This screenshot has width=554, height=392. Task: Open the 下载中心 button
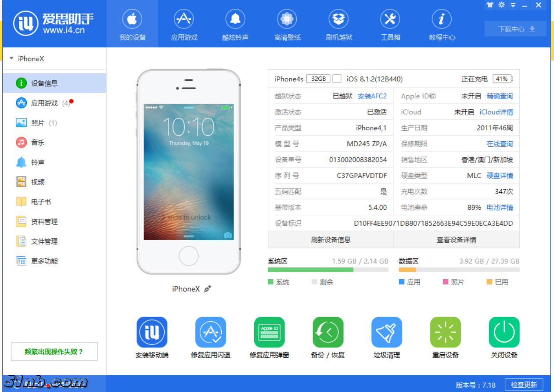tap(515, 29)
